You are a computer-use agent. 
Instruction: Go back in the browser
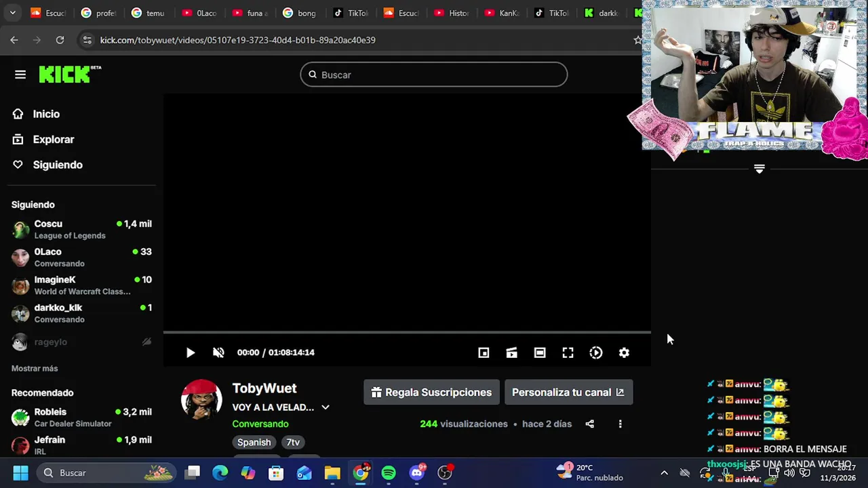14,40
